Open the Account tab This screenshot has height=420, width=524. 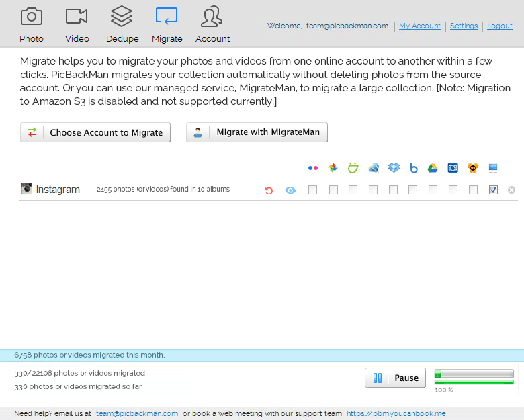[212, 26]
